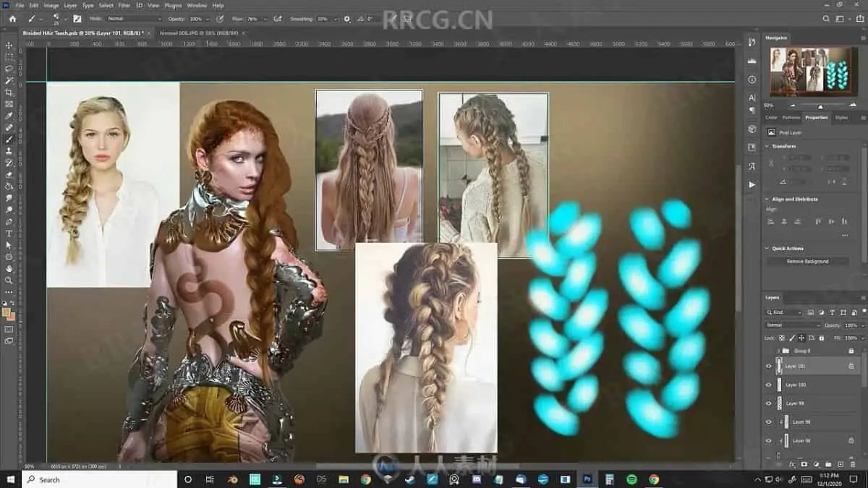This screenshot has height=488, width=868.
Task: Pick the Type tool
Action: [9, 234]
